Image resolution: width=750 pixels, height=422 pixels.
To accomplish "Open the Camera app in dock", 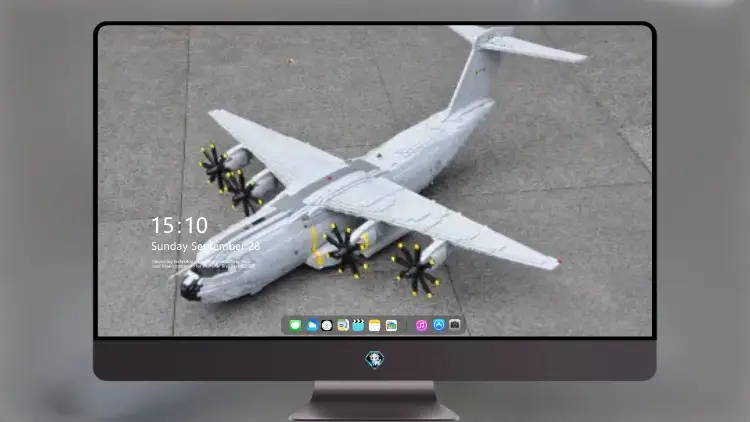I will 455,325.
